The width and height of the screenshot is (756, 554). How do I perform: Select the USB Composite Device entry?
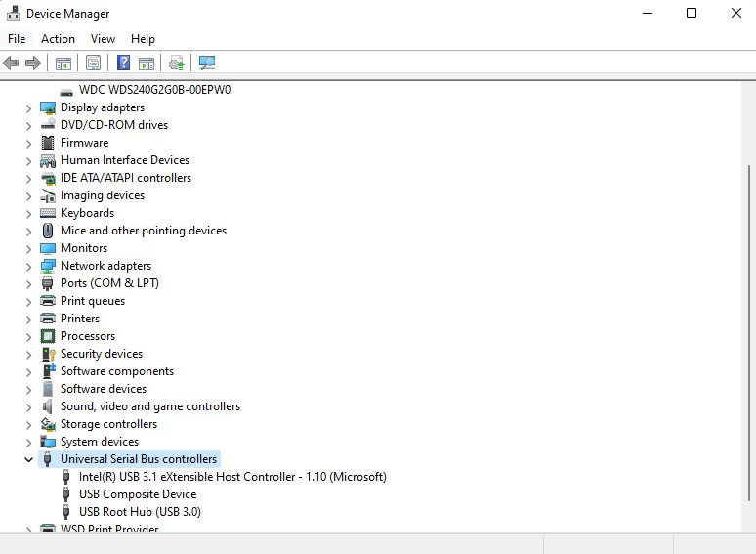click(138, 494)
